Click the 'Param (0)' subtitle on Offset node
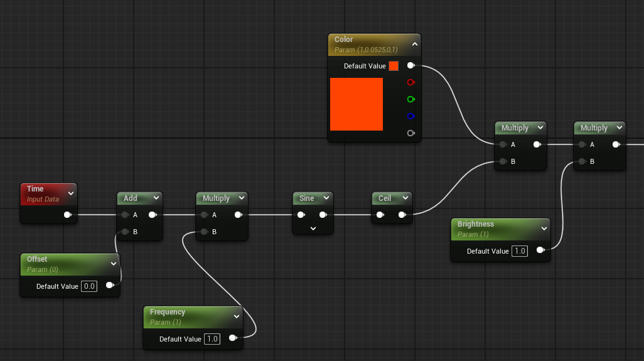This screenshot has height=361, width=644. point(42,269)
